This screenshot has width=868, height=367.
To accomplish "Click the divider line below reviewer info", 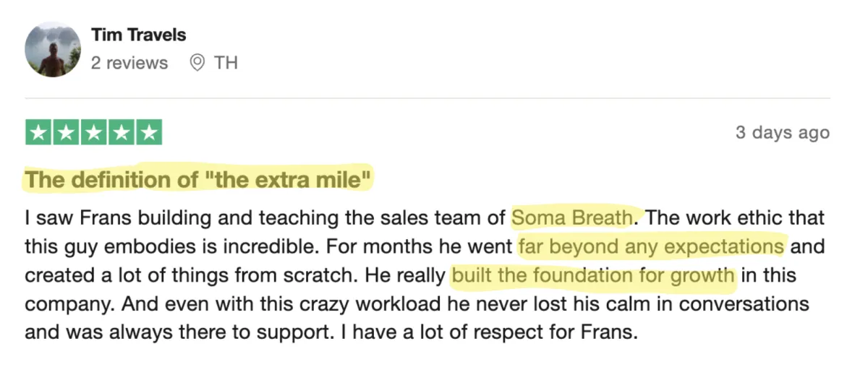I will pyautogui.click(x=427, y=98).
